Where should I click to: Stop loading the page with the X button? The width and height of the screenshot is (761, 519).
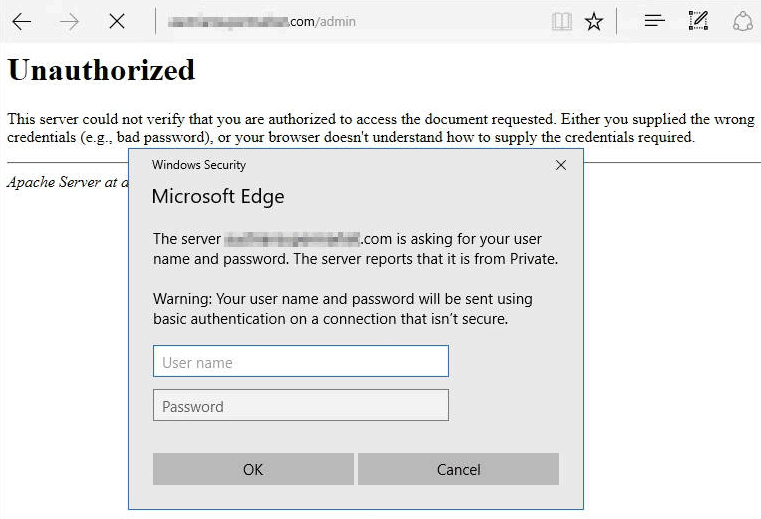pyautogui.click(x=117, y=21)
